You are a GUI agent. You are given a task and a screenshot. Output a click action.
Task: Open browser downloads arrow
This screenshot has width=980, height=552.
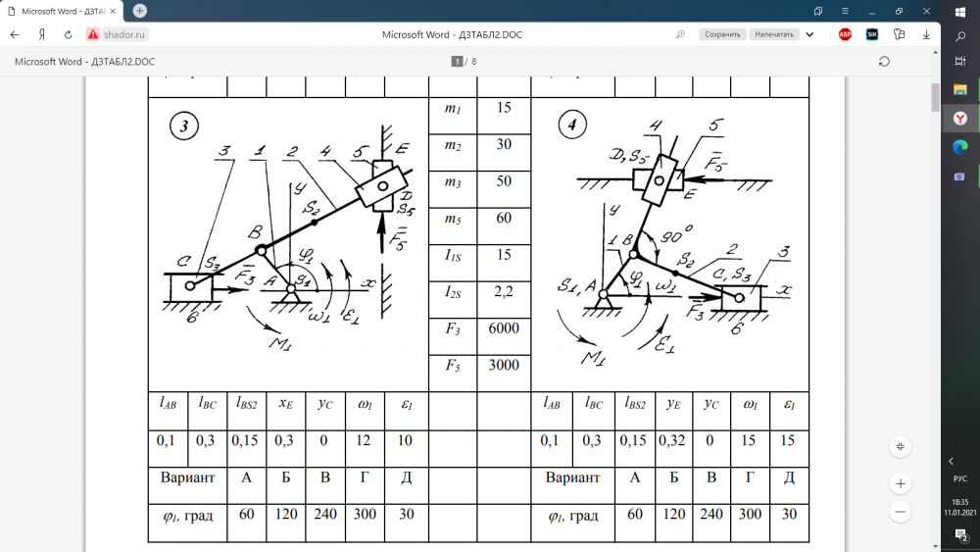tap(926, 34)
